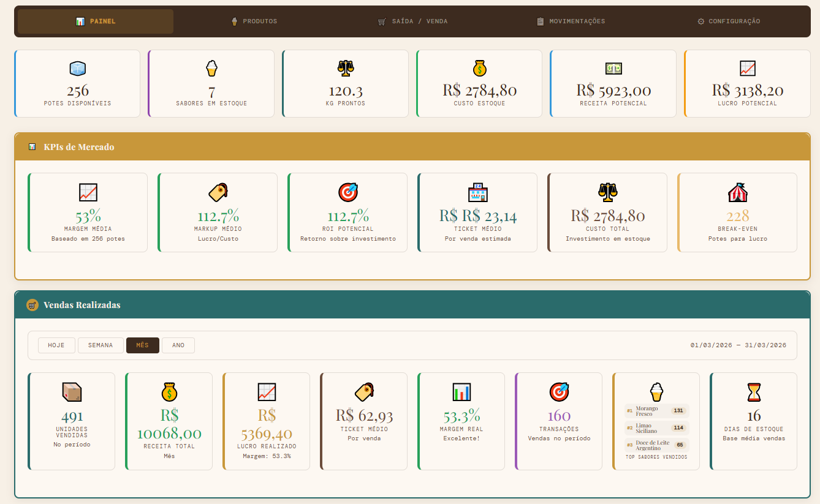Click the active Mês filter button
The width and height of the screenshot is (820, 504).
click(143, 345)
